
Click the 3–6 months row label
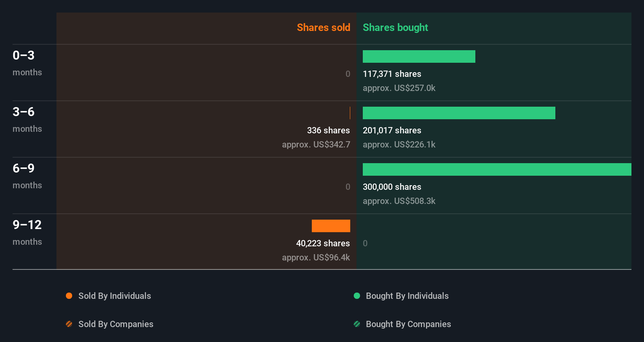click(x=27, y=119)
